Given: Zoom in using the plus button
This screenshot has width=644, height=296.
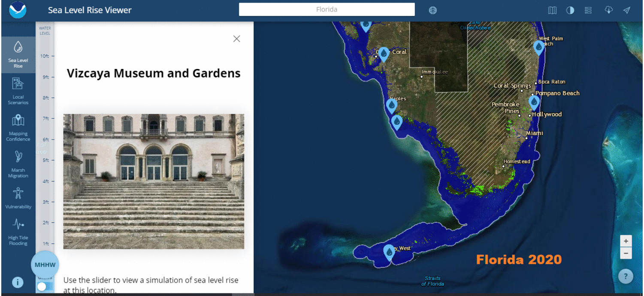Looking at the screenshot, I should tap(626, 241).
